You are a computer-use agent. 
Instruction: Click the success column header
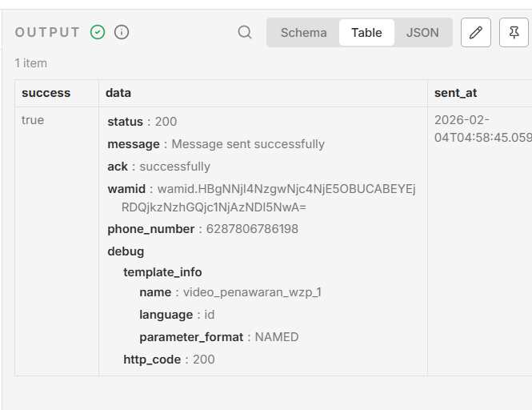click(x=46, y=93)
